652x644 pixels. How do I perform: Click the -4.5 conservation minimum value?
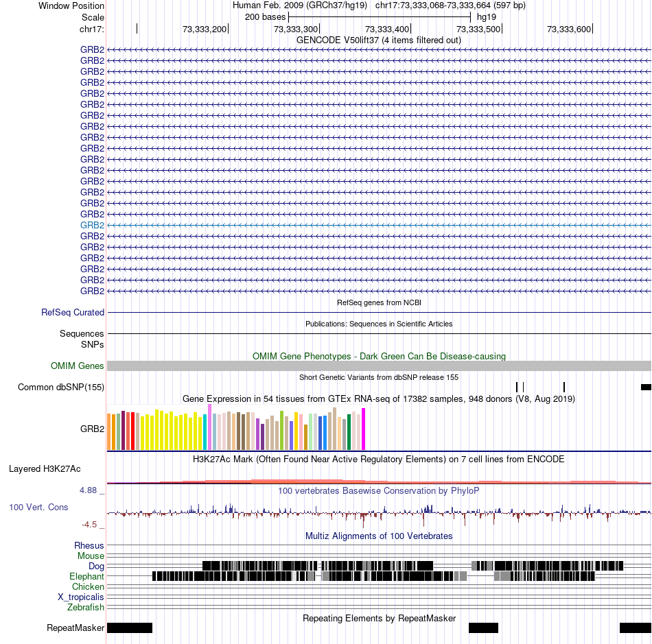coord(89,525)
